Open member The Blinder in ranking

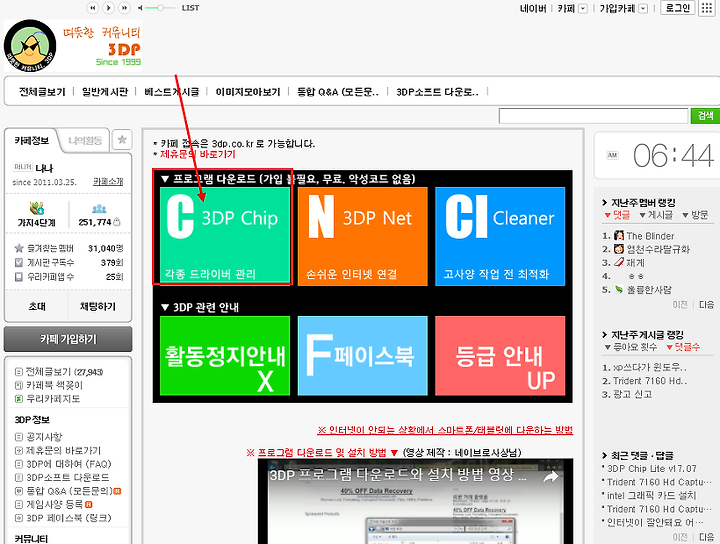pyautogui.click(x=650, y=236)
